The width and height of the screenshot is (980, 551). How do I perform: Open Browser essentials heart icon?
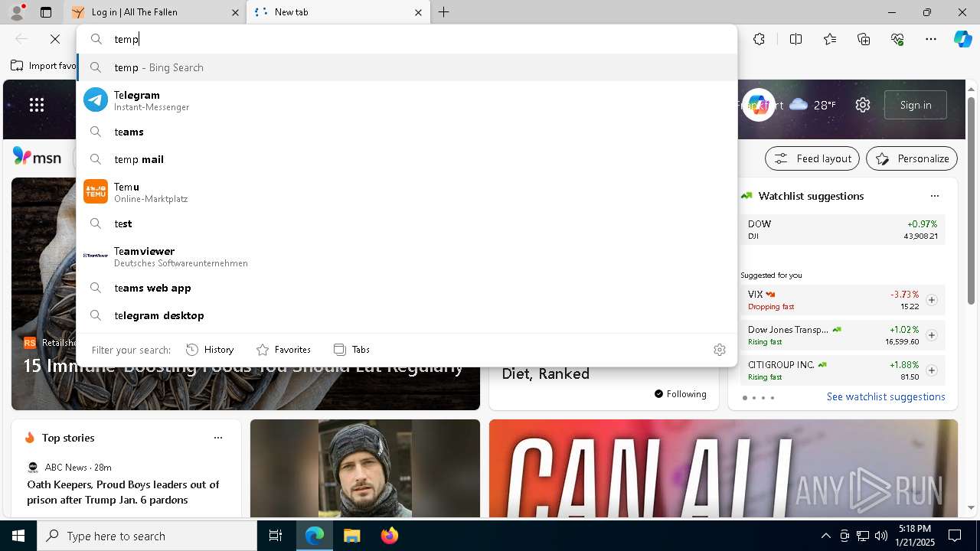tap(897, 39)
